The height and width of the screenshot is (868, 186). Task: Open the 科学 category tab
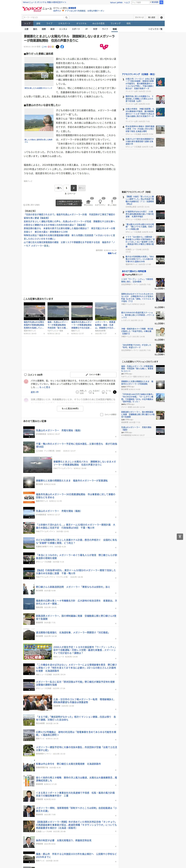pos(95,29)
